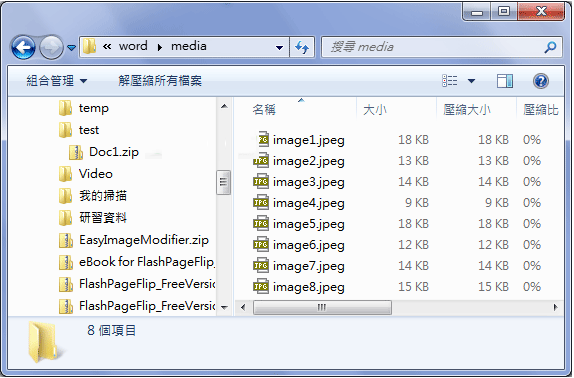Toggle the preview pane icon

(504, 81)
